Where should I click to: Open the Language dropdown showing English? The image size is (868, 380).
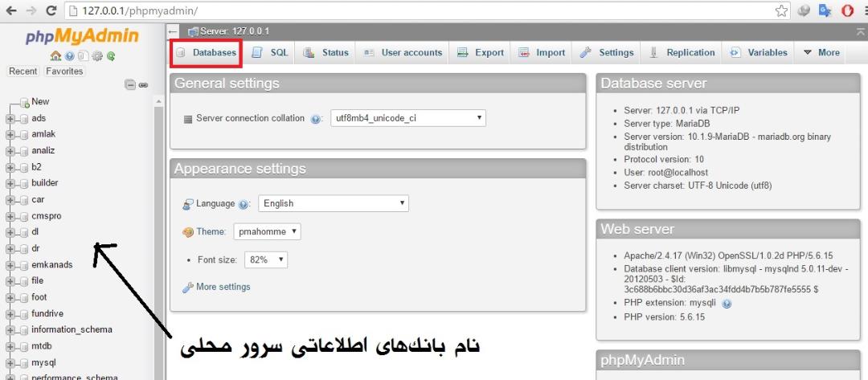pyautogui.click(x=334, y=203)
